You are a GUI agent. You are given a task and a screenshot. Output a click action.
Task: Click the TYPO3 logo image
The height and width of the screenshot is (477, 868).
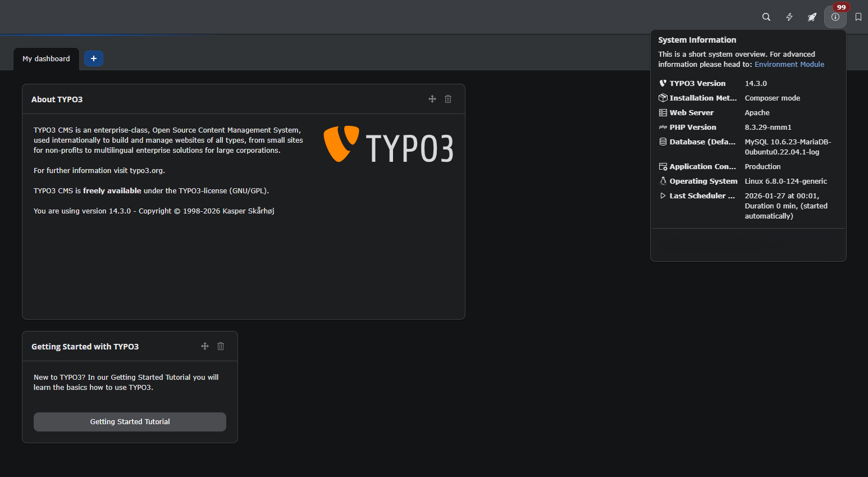pos(389,144)
